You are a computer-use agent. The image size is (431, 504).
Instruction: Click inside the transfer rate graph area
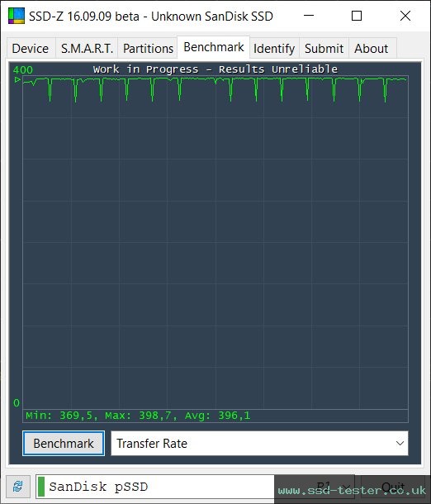[x=215, y=242]
